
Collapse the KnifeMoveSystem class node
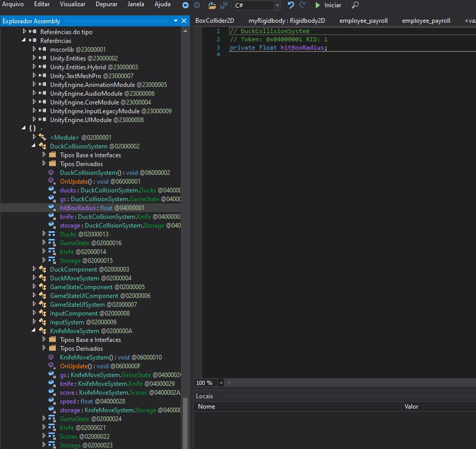point(34,331)
